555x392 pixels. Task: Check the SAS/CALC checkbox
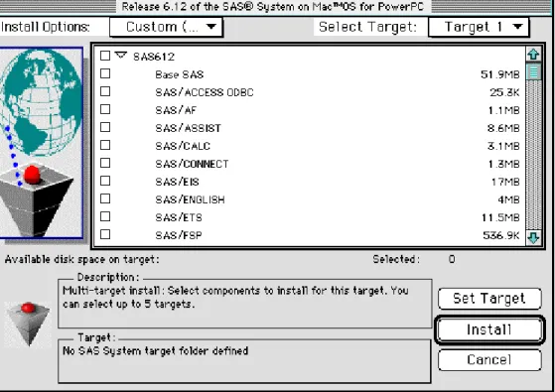(x=105, y=145)
